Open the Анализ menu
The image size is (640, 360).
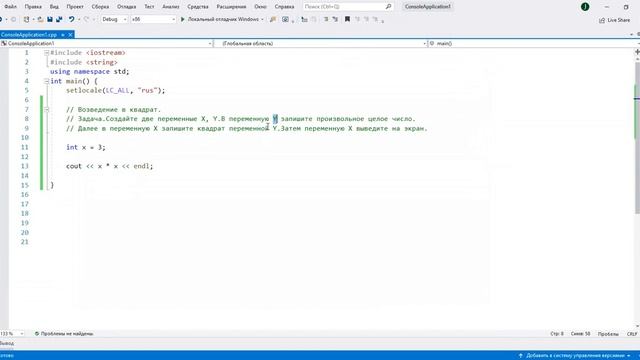[x=171, y=7]
